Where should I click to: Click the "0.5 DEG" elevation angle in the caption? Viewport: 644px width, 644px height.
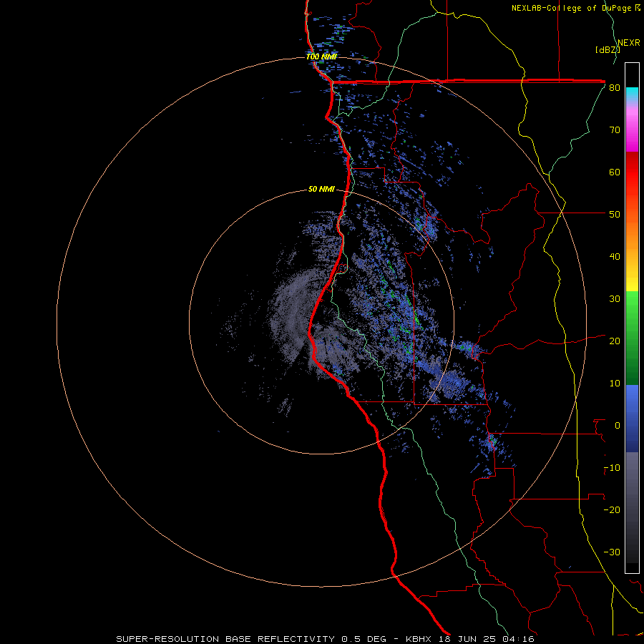364,639
